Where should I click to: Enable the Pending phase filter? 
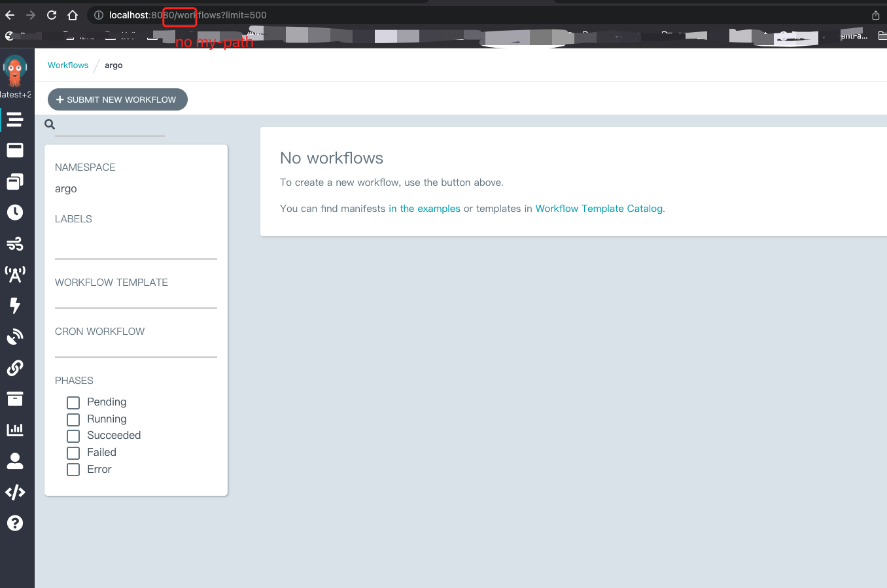(73, 402)
